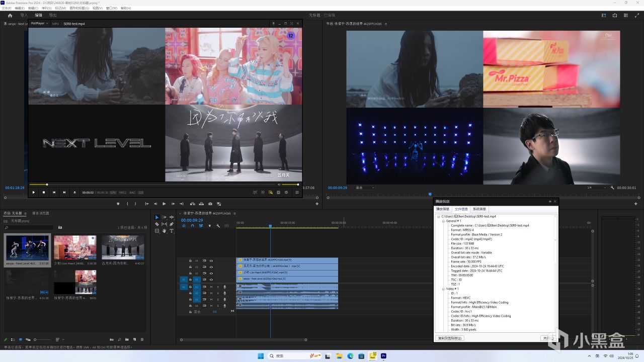
Task: Hide the V4 video track with eye icon
Action: click(x=211, y=260)
